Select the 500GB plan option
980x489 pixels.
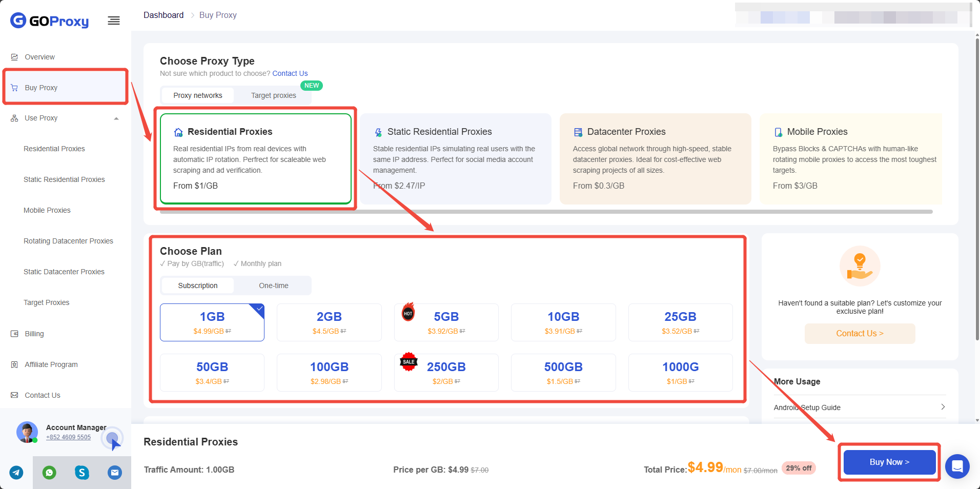[563, 373]
